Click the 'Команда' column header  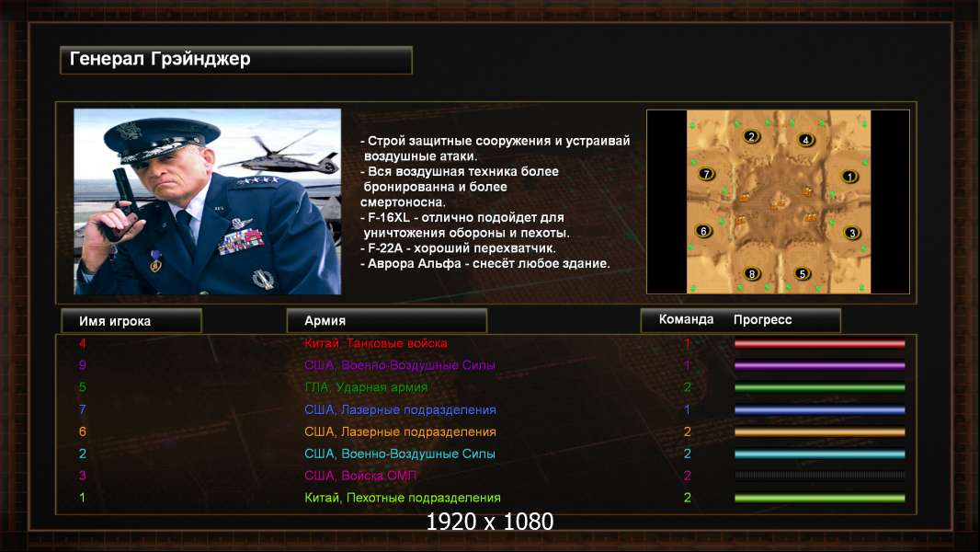tap(686, 319)
